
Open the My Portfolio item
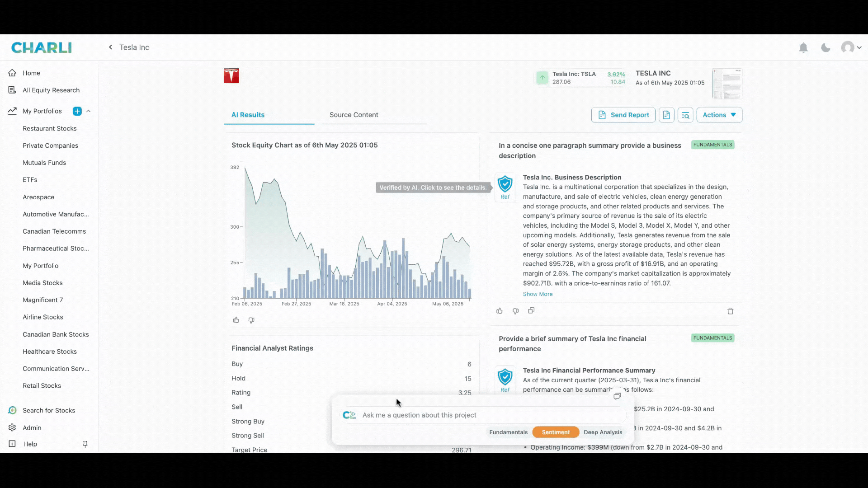[x=40, y=266]
